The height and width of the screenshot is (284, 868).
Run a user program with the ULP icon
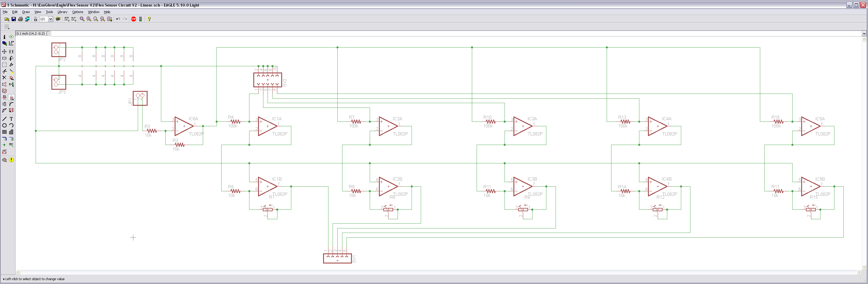[x=73, y=19]
